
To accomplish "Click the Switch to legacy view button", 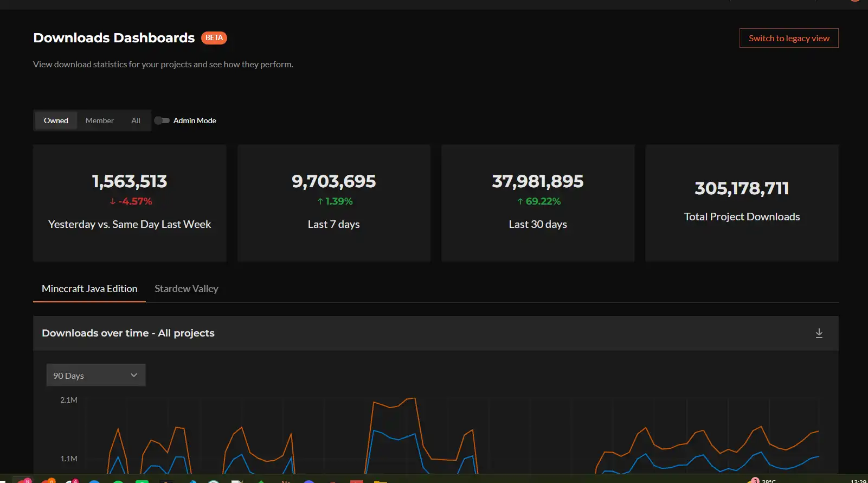I will tap(789, 38).
